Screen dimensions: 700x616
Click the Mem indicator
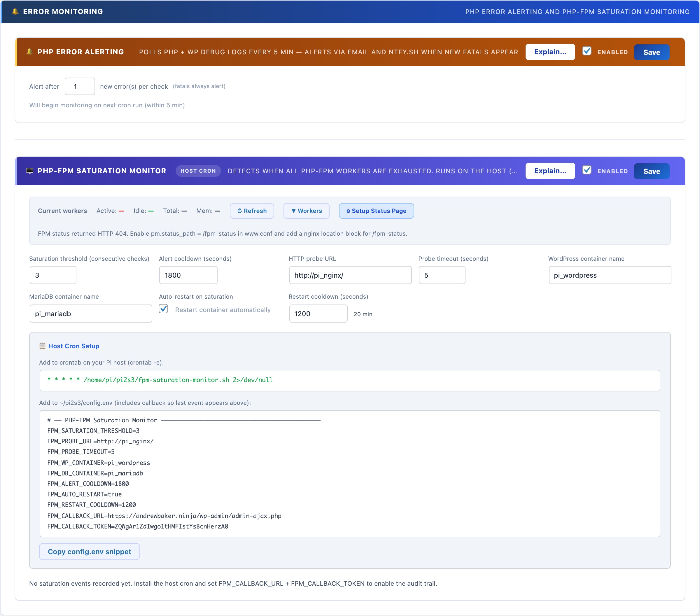(x=208, y=211)
